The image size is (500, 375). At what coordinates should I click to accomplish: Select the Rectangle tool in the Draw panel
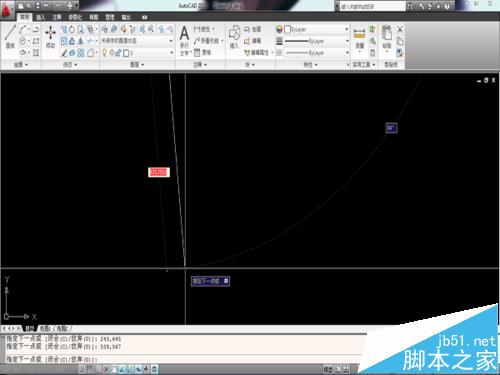pyautogui.click(x=36, y=41)
